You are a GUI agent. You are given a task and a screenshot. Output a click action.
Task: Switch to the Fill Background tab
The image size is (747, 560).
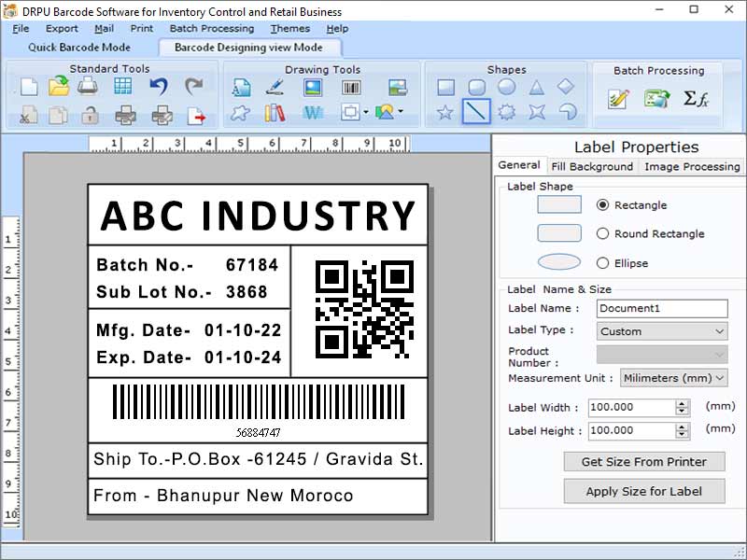(592, 167)
